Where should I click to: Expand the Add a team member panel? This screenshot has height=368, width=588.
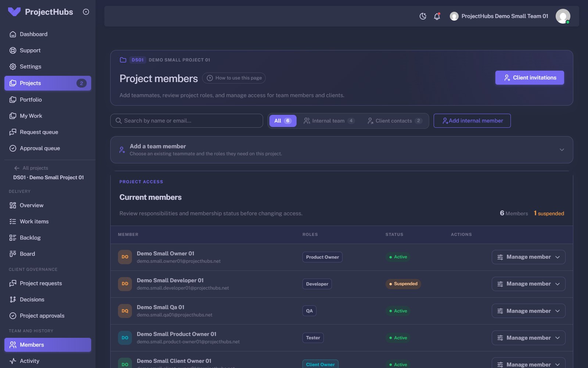tap(342, 150)
